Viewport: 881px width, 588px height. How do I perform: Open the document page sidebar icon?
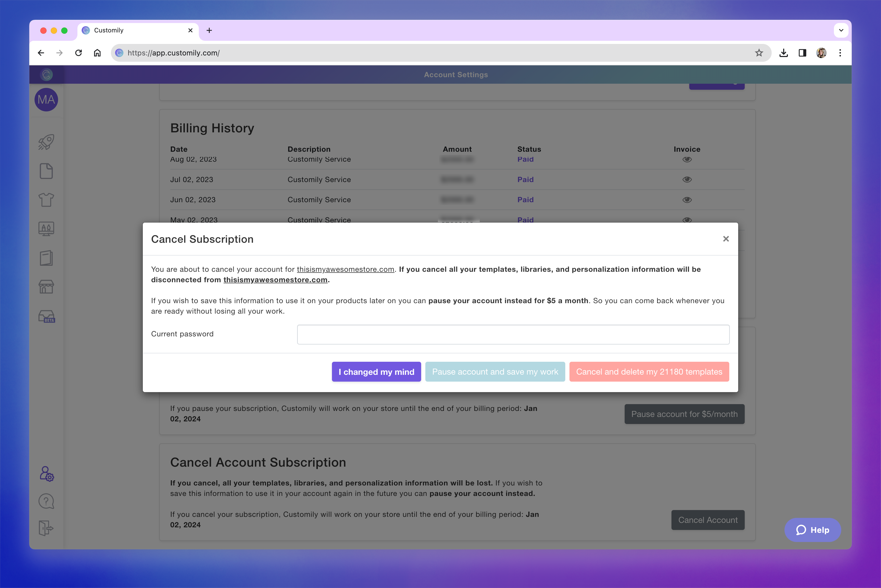(x=46, y=171)
